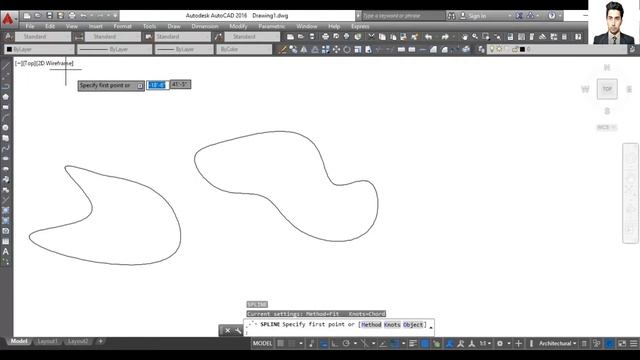The image size is (640, 360).
Task: Open the ByLayer linetype dropdown
Action: pos(114,49)
